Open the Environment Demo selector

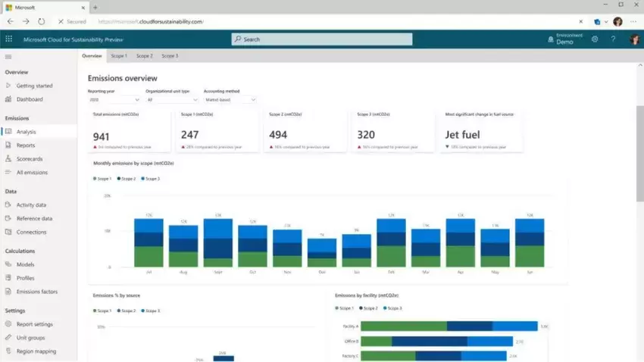pyautogui.click(x=565, y=39)
